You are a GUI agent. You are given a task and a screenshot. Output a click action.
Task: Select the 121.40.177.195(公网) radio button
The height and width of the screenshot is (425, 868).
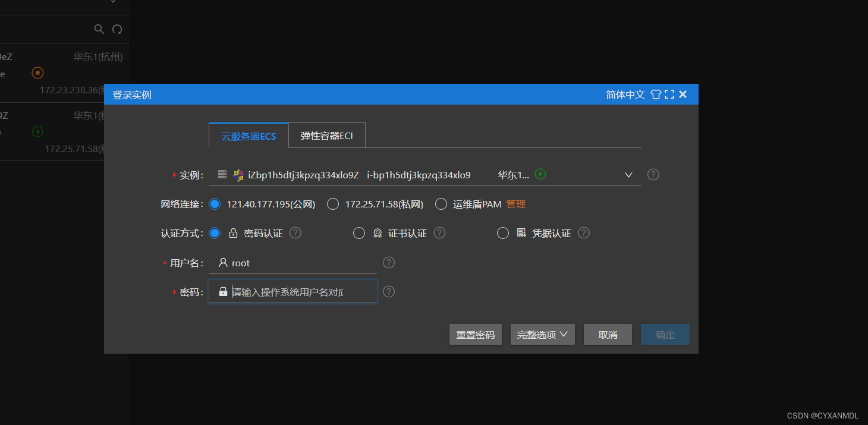pyautogui.click(x=215, y=204)
